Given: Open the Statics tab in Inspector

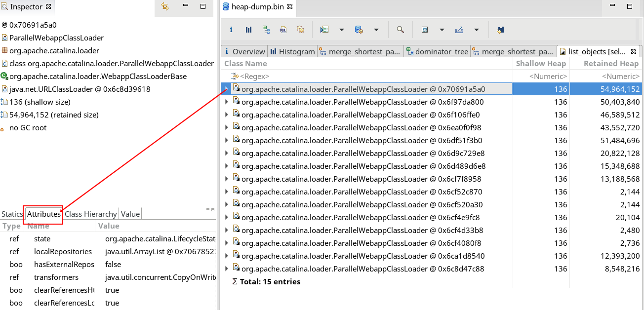Looking at the screenshot, I should pyautogui.click(x=12, y=214).
